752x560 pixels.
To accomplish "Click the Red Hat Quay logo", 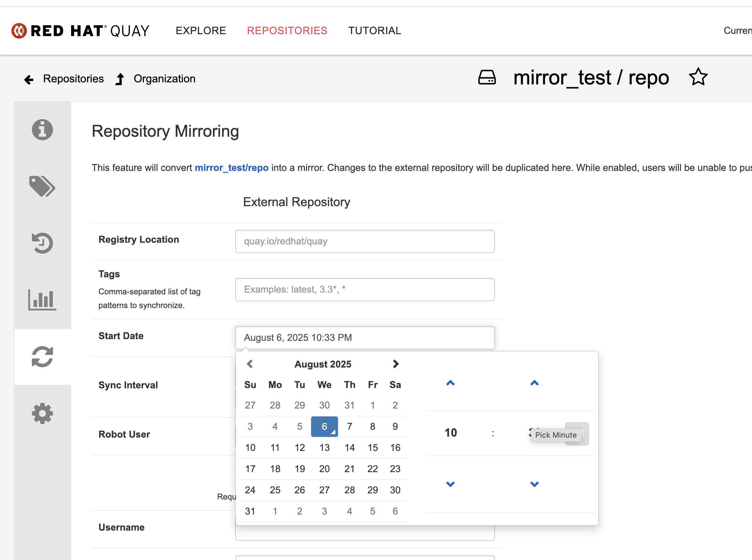I will (80, 31).
